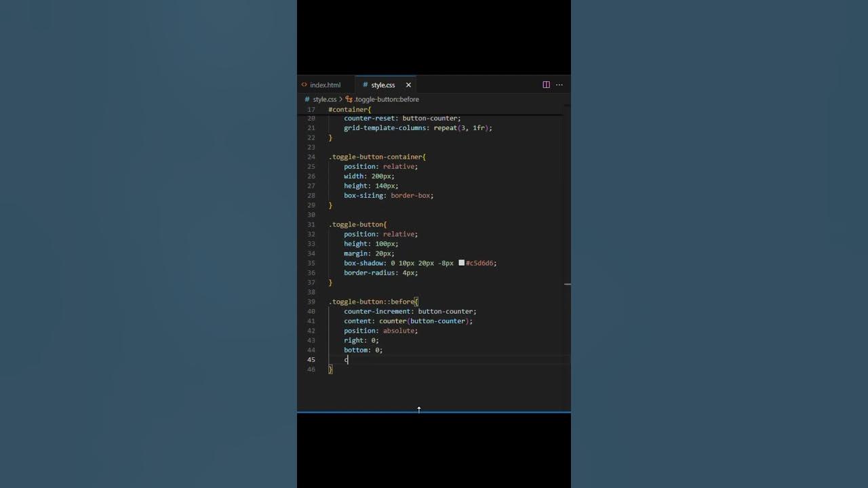Switch to the index.html tab
This screenshot has height=488, width=868.
pyautogui.click(x=325, y=85)
